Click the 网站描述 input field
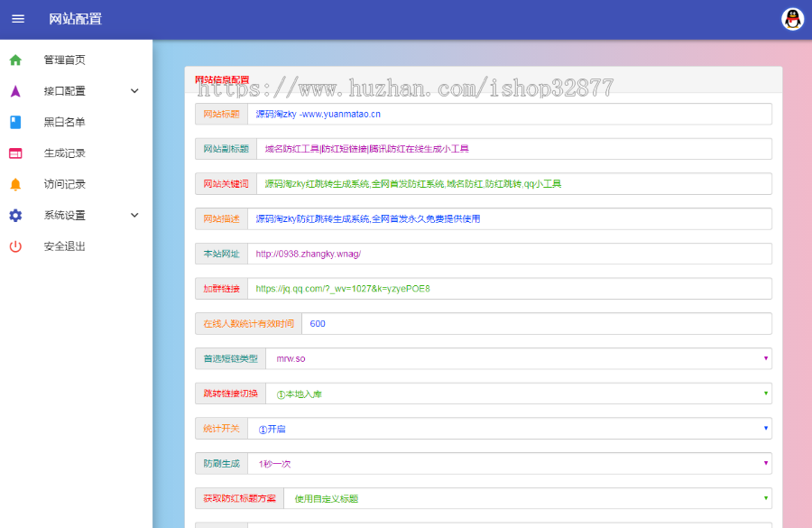Screen dimensions: 812x528 coord(510,218)
